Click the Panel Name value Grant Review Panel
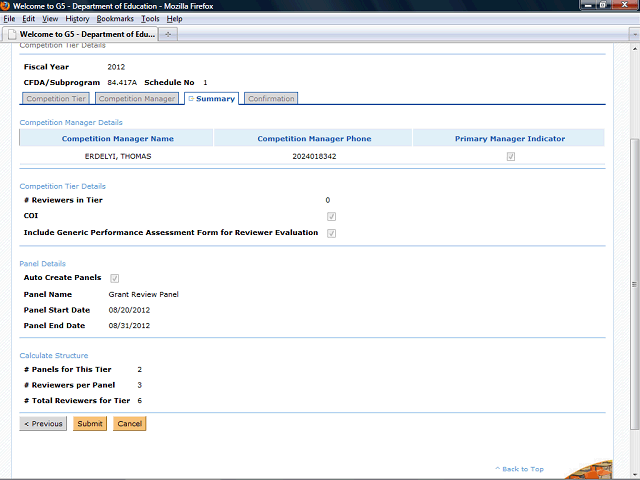The image size is (640, 480). click(144, 294)
